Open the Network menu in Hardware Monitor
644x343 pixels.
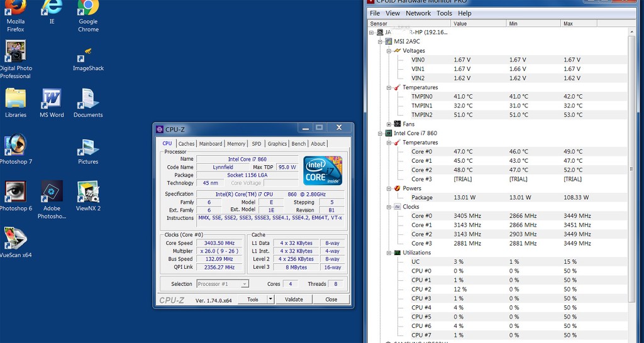coord(418,13)
